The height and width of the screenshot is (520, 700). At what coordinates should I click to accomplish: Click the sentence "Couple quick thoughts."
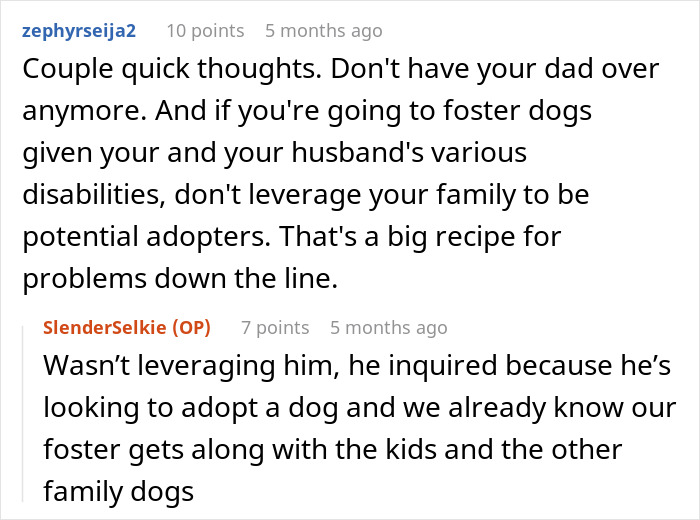[156, 70]
